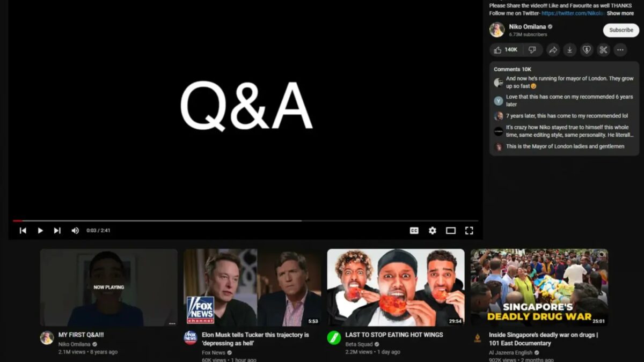This screenshot has width=644, height=362.
Task: Click the dislike thumbs-down icon
Action: [532, 50]
